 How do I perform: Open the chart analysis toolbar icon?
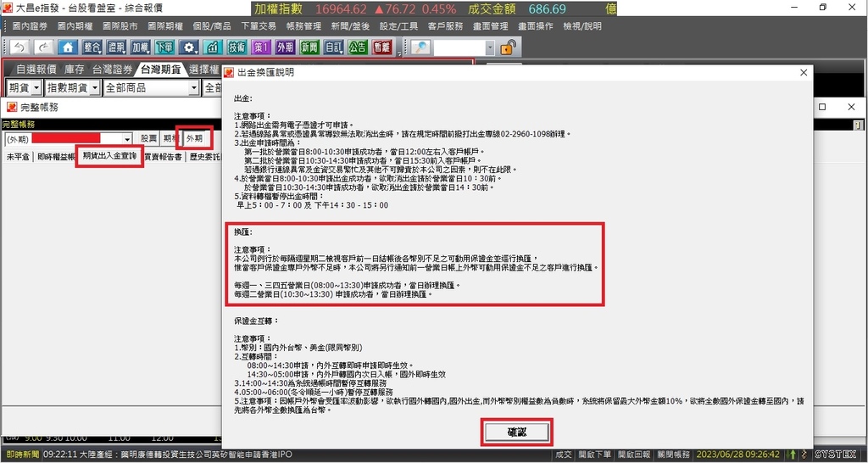tap(213, 47)
